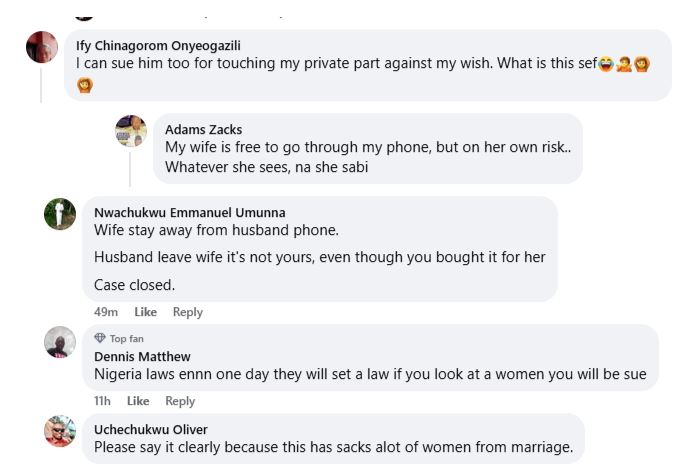Click Ify Chinagorom Onyeogazili's profile picture
The height and width of the screenshot is (464, 681).
[x=41, y=47]
